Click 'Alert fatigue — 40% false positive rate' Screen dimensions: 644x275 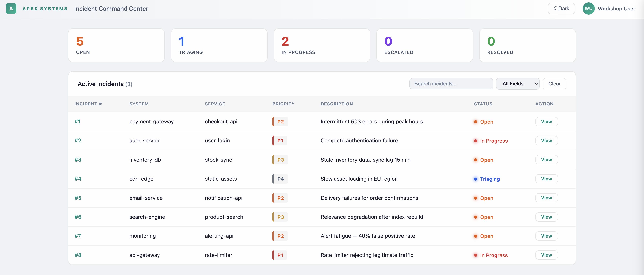pyautogui.click(x=367, y=236)
